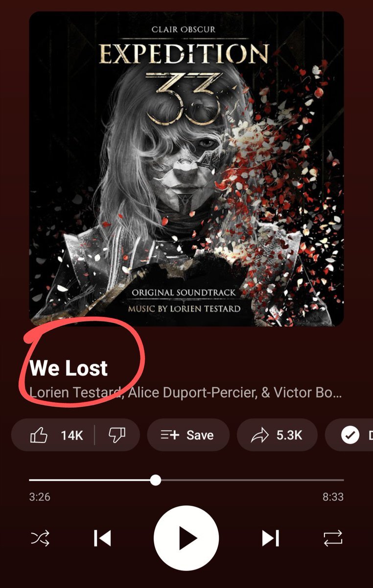Save the track to a playlist
Image resolution: width=373 pixels, height=588 pixels.
(188, 435)
